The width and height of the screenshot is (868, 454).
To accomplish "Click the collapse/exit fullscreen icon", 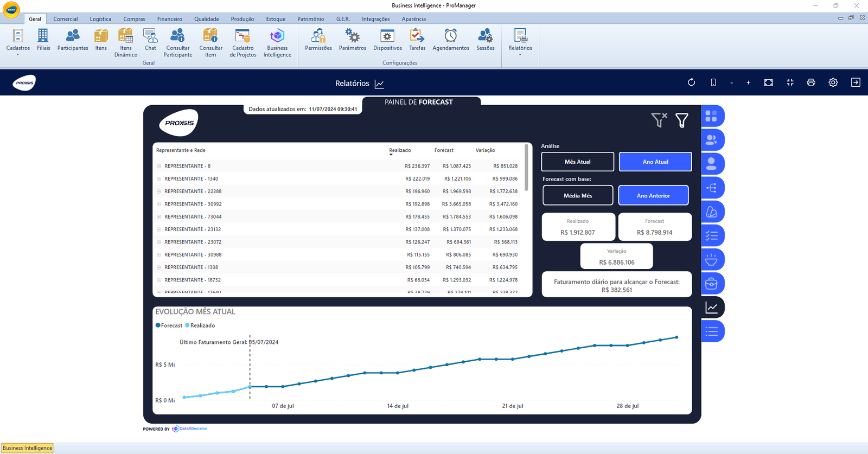I will 790,82.
